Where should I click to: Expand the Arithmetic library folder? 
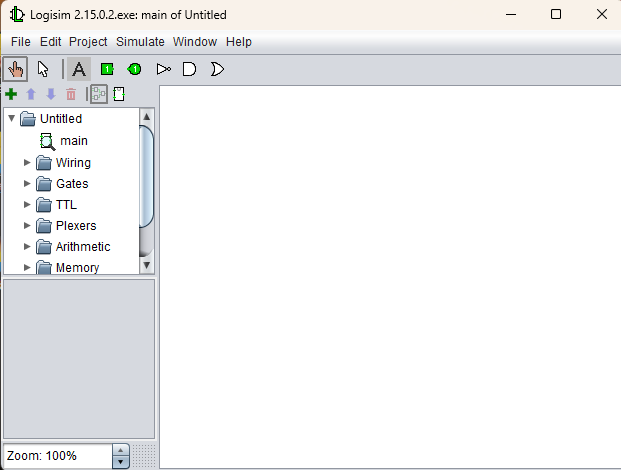[27, 246]
